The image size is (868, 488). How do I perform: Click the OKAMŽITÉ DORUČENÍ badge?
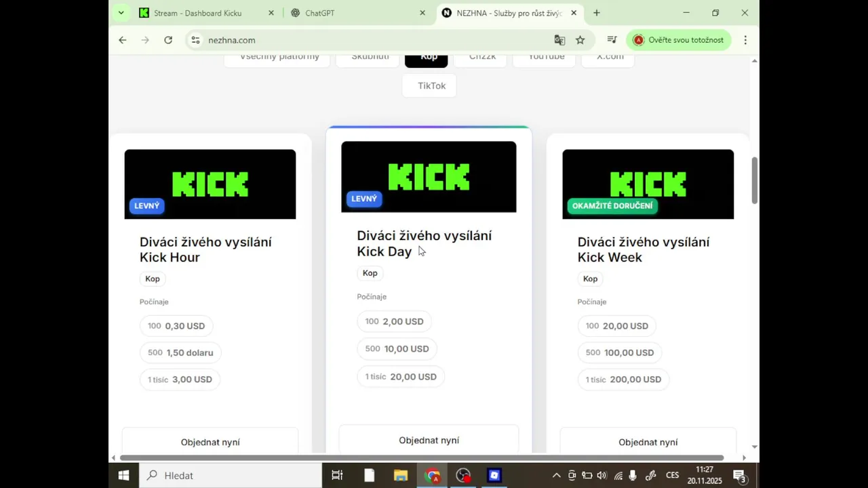pyautogui.click(x=612, y=205)
